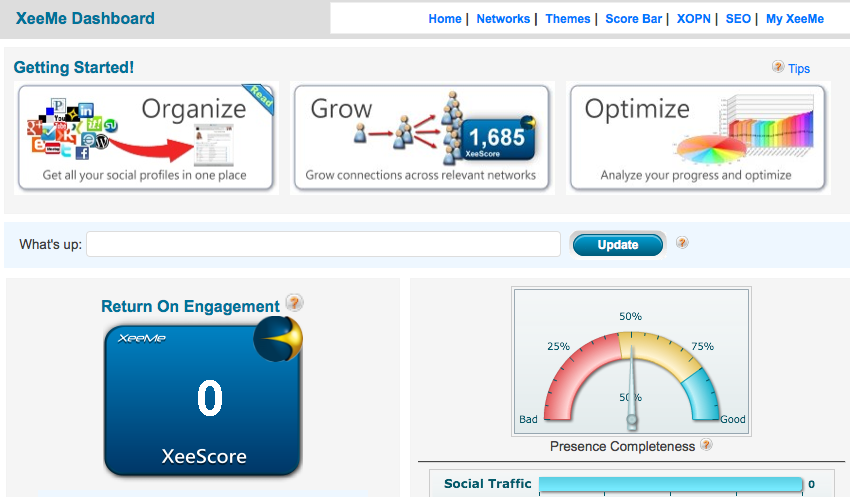Click the gold XeeMe orb logo on score tile

278,339
